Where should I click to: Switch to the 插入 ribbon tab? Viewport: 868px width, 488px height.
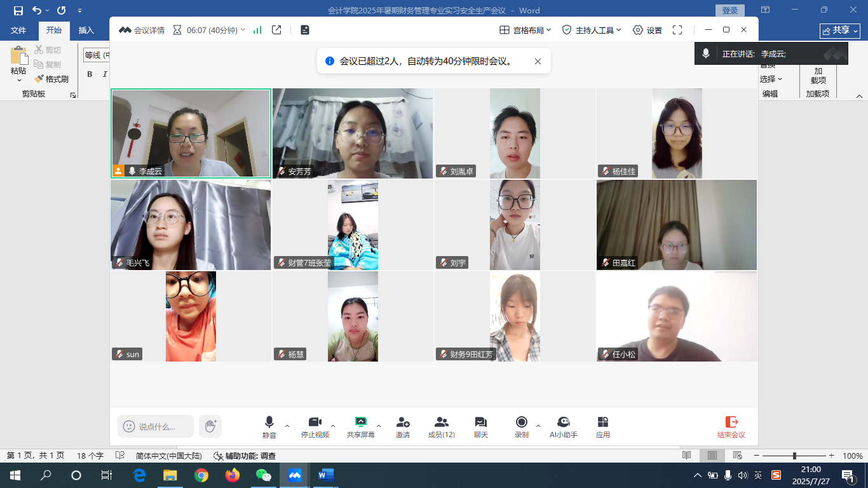(x=86, y=30)
